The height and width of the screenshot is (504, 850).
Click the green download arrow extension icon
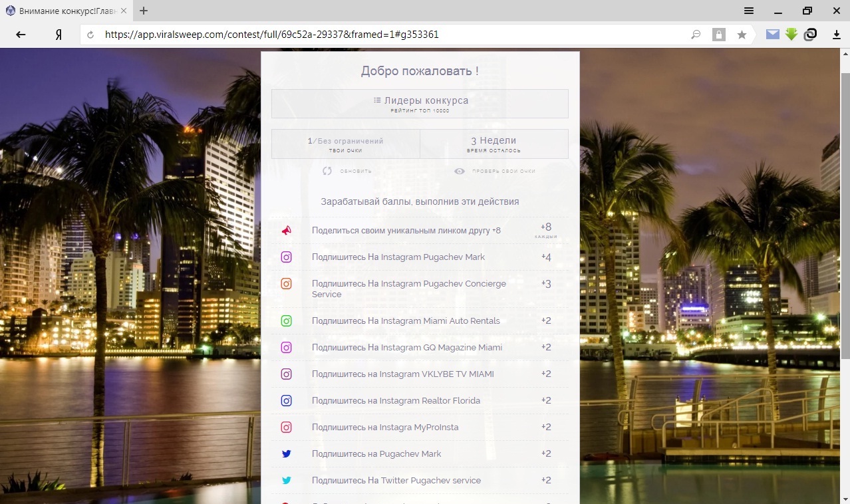pyautogui.click(x=791, y=35)
